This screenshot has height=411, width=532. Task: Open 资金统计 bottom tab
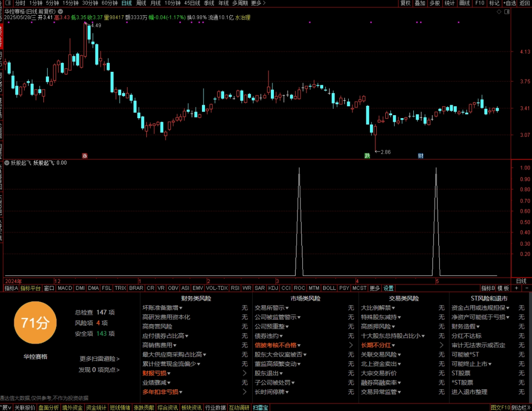pos(96,407)
